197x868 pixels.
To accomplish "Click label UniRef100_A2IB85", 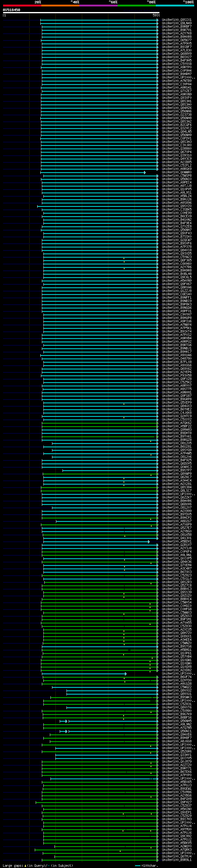I will tap(176, 162).
